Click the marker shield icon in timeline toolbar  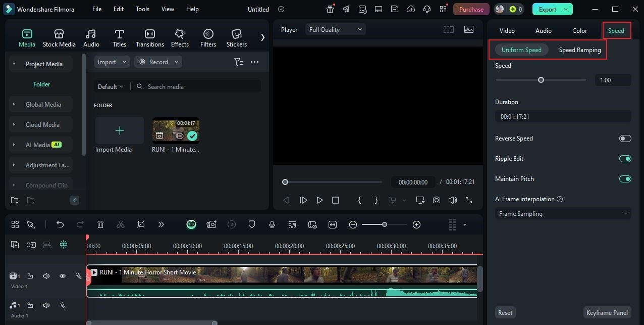[x=252, y=224]
